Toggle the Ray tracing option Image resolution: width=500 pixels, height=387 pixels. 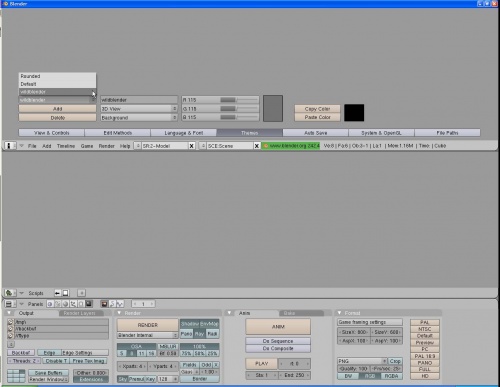199,333
